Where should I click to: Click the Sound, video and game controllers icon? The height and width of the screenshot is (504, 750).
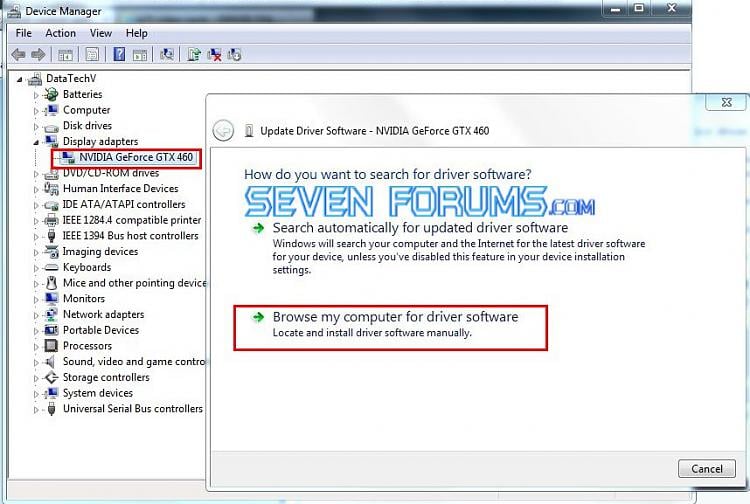click(51, 362)
